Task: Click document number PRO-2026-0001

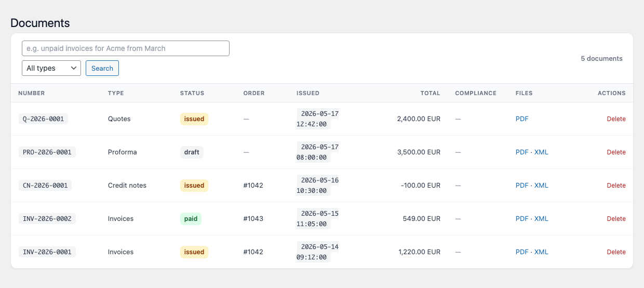Action: click(47, 152)
